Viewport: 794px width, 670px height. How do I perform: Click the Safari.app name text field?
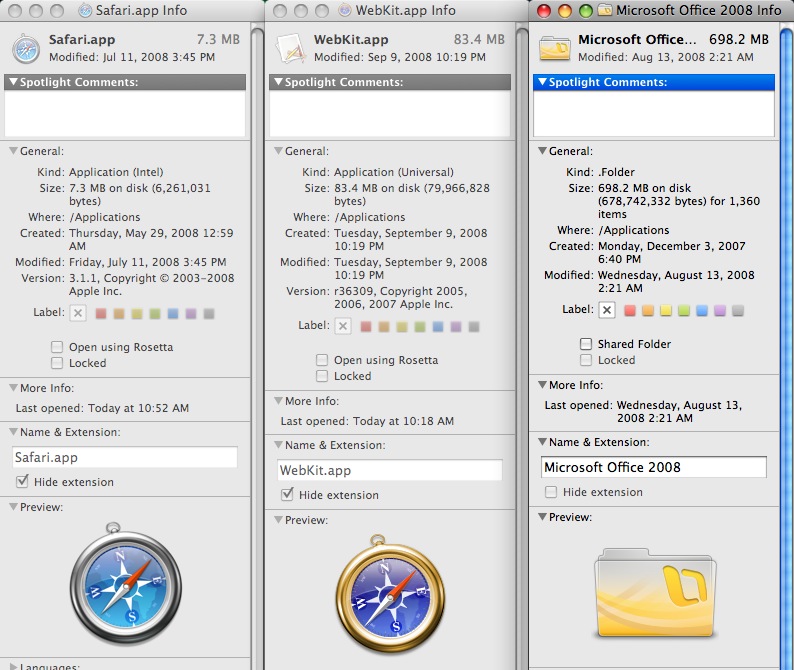(x=125, y=457)
